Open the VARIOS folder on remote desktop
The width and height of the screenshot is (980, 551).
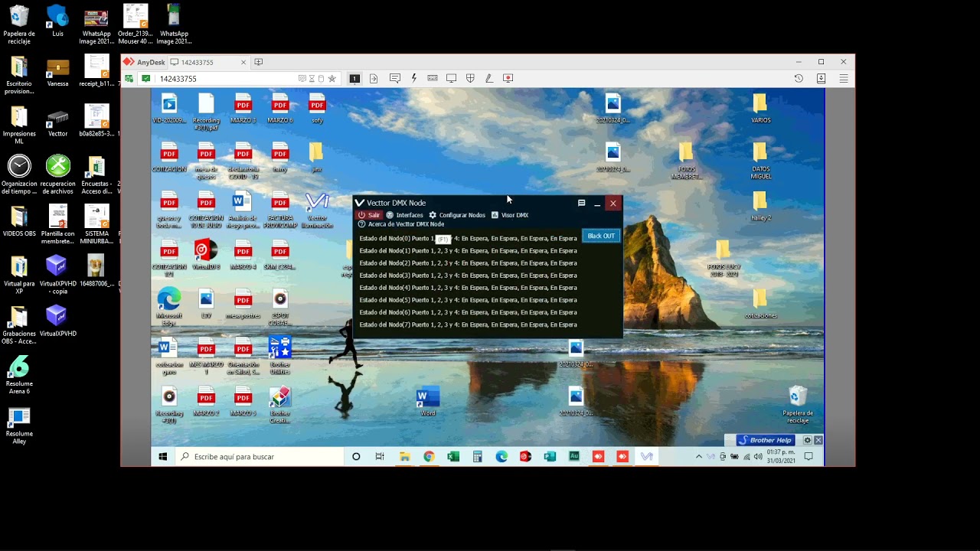click(760, 108)
